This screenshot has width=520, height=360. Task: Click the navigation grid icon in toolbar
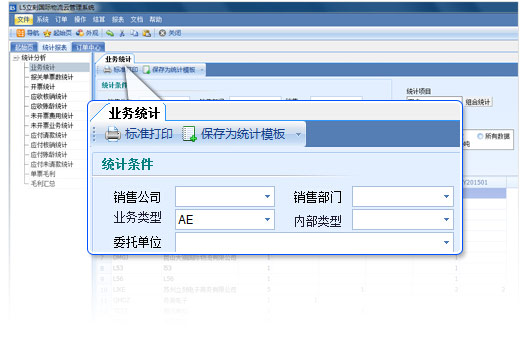click(x=21, y=33)
